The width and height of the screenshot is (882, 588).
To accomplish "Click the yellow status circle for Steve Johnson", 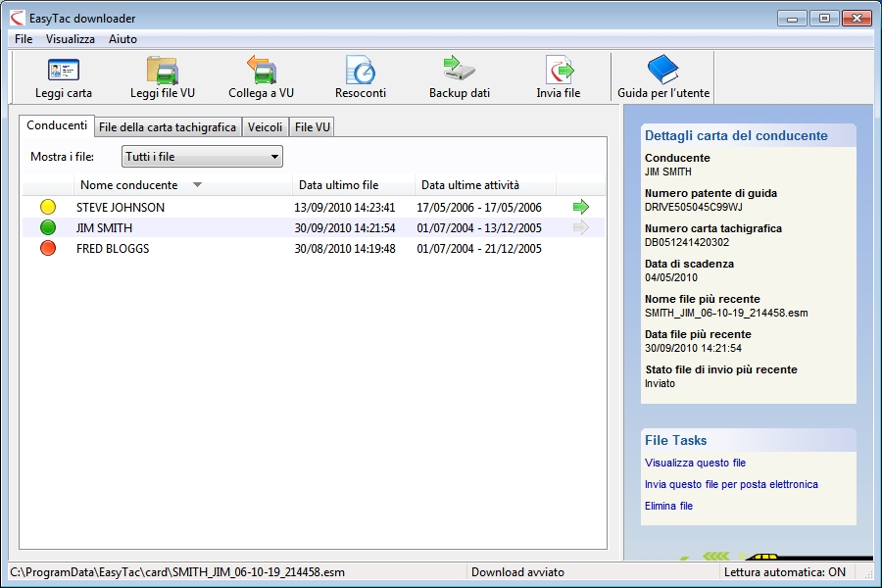I will tap(48, 207).
